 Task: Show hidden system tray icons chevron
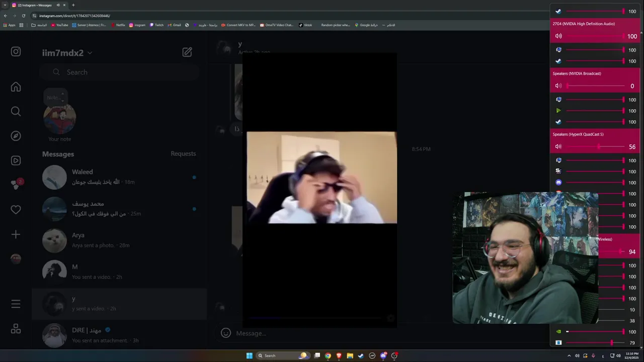tap(569, 355)
